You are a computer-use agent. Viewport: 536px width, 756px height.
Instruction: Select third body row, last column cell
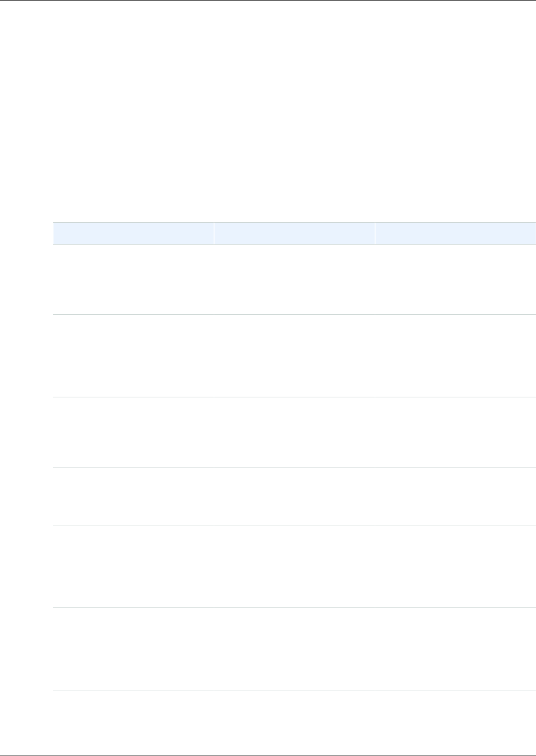455,433
